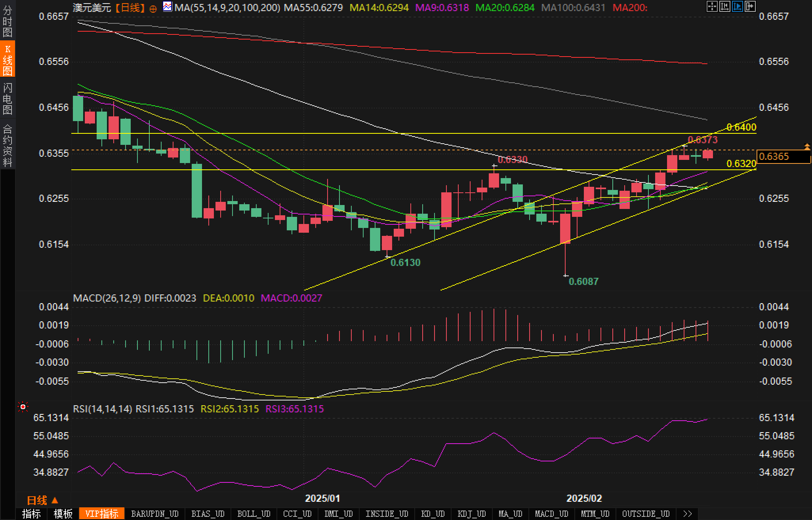Click the RSI(14,14,14) parameters label
This screenshot has height=520, width=812.
[x=103, y=409]
